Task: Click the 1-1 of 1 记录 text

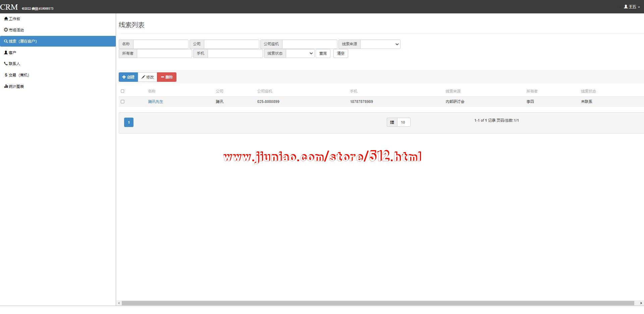Action: coord(485,120)
